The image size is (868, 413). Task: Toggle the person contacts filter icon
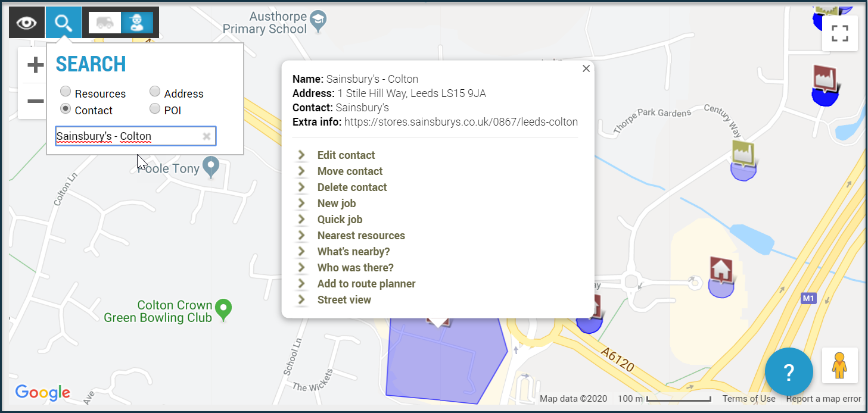coord(137,23)
